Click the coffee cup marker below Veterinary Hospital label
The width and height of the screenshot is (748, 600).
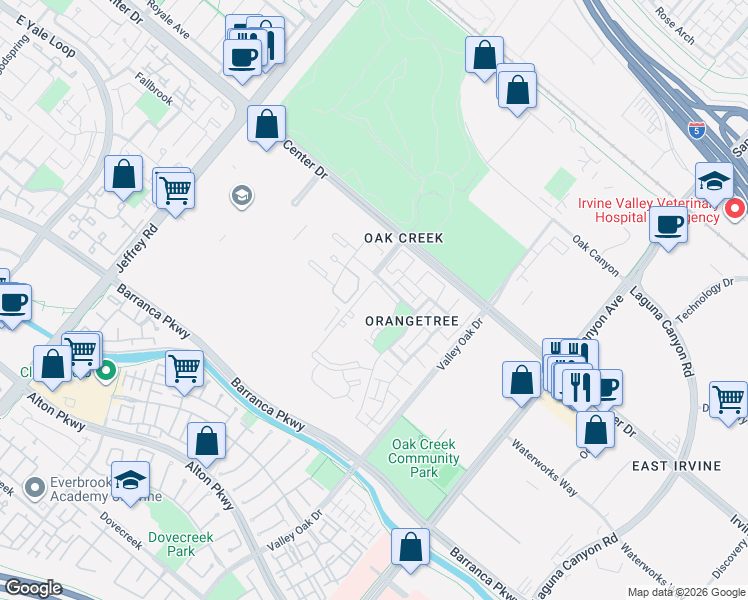(x=668, y=227)
